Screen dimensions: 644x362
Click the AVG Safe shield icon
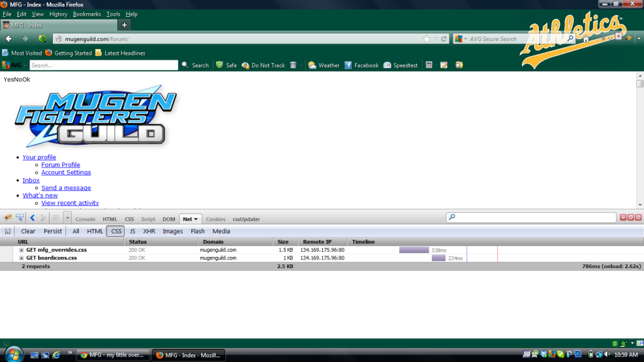220,65
